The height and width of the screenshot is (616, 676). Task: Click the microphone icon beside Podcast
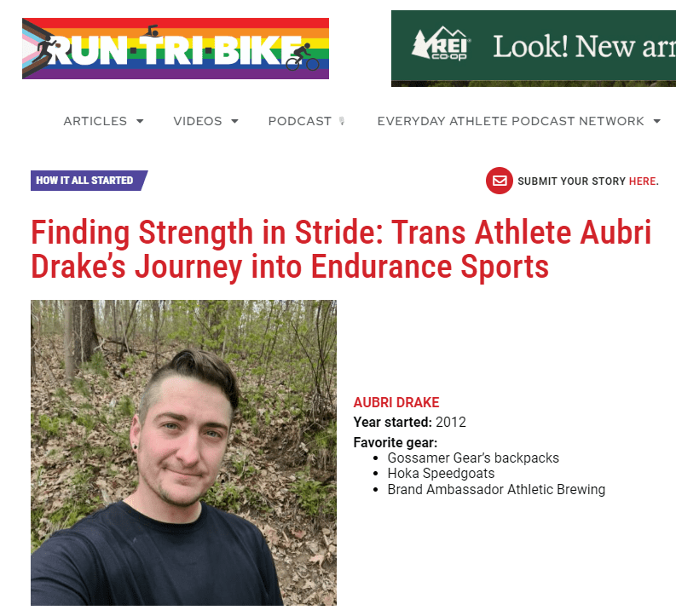pyautogui.click(x=342, y=121)
